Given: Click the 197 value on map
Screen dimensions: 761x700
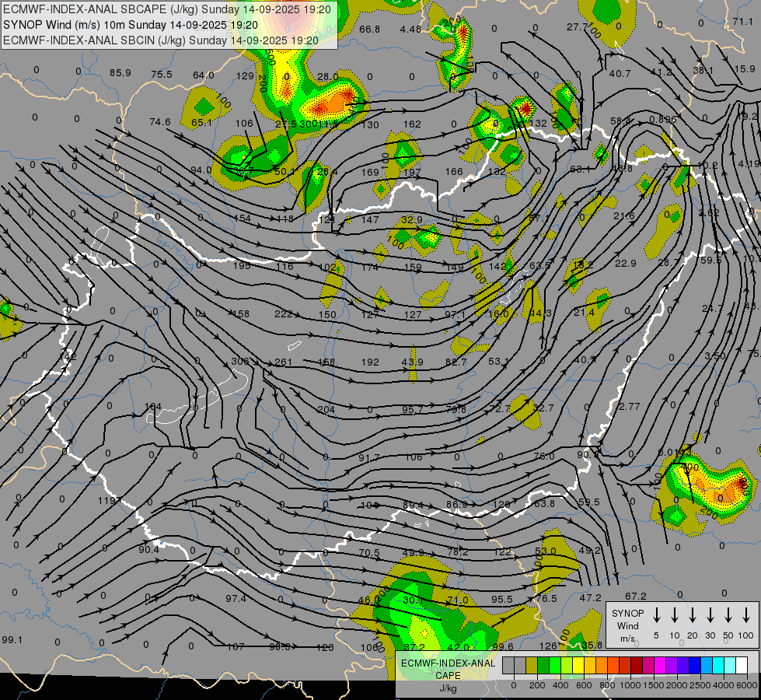Looking at the screenshot, I should coord(412,172).
